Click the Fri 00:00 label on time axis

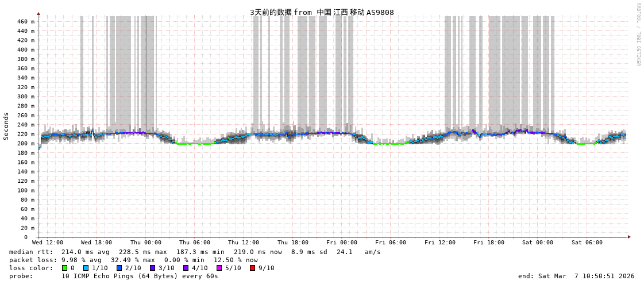pos(342,243)
